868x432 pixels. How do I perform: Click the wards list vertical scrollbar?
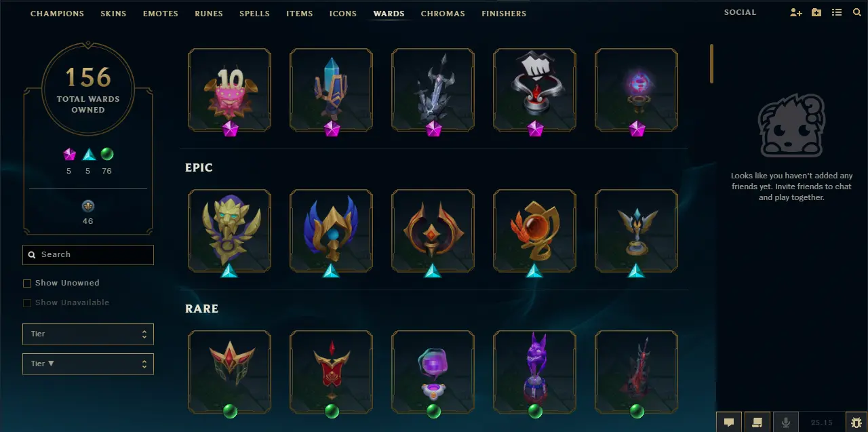(711, 64)
